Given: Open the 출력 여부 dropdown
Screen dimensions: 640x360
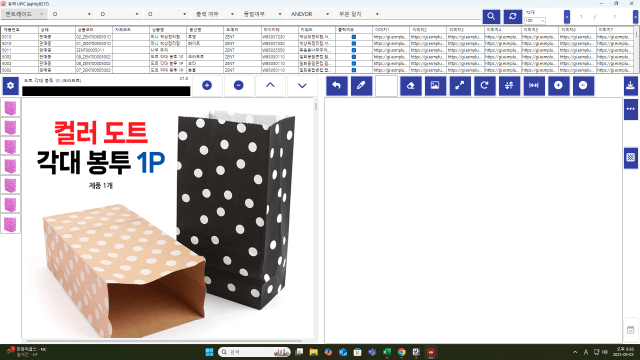Looking at the screenshot, I should pyautogui.click(x=214, y=14).
